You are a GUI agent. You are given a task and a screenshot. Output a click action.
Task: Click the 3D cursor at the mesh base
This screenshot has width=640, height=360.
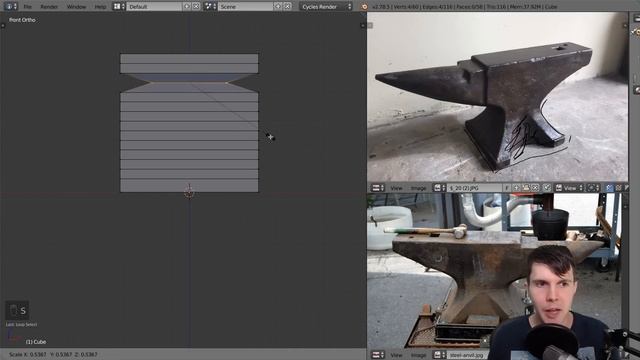(x=189, y=191)
